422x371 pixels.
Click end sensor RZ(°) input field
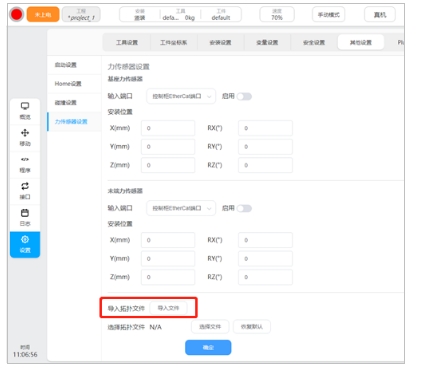(265, 277)
